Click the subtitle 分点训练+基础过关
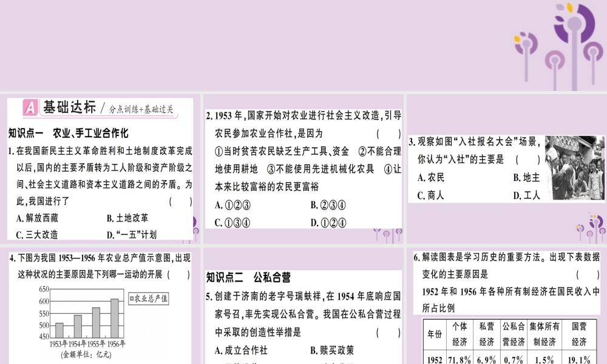This screenshot has height=364, width=607. click(141, 109)
